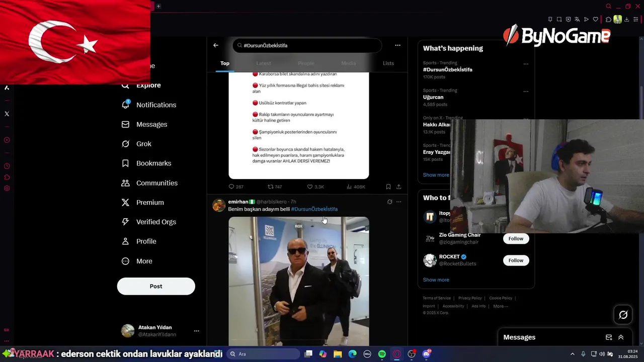
Task: Switch to the People tab
Action: [x=306, y=63]
